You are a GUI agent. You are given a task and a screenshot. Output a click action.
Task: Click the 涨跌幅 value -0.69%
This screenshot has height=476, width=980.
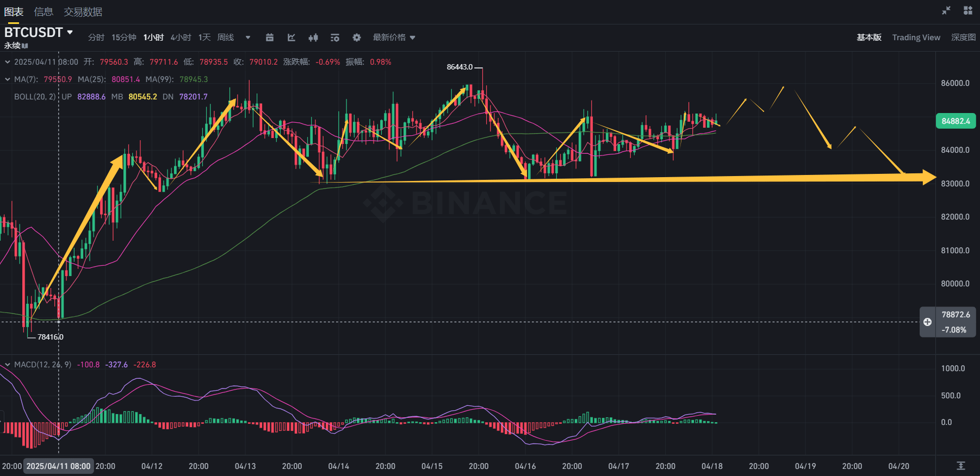click(328, 62)
